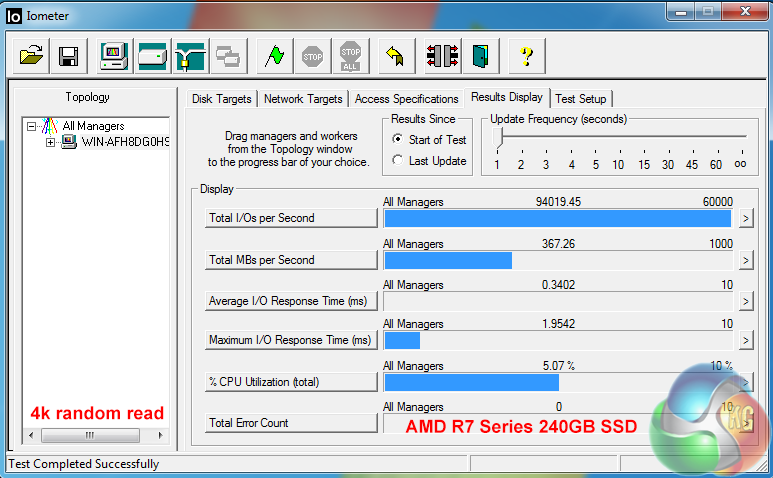Click topology horizontal scrollbar thumb
Screen dimensions: 773x478
pyautogui.click(x=90, y=435)
